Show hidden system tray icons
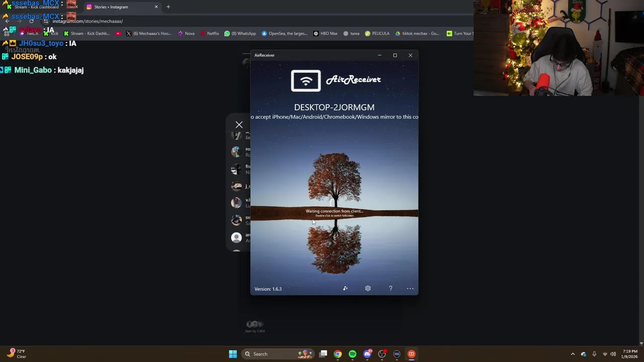This screenshot has height=362, width=644. click(x=573, y=354)
